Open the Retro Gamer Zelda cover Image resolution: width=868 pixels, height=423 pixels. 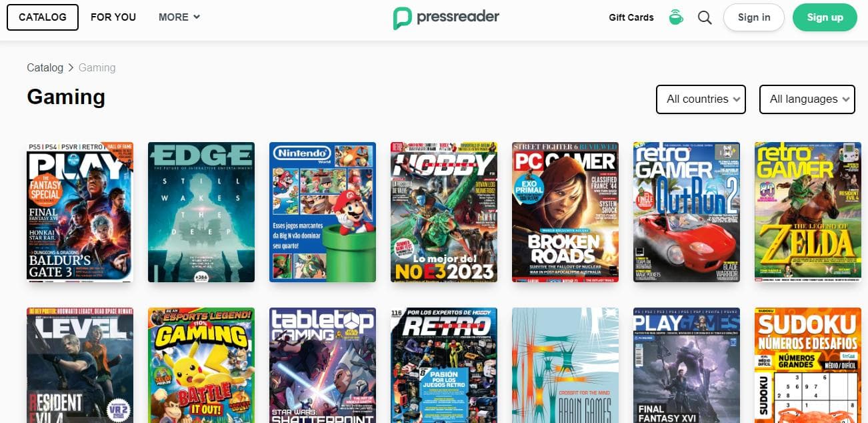tap(808, 212)
